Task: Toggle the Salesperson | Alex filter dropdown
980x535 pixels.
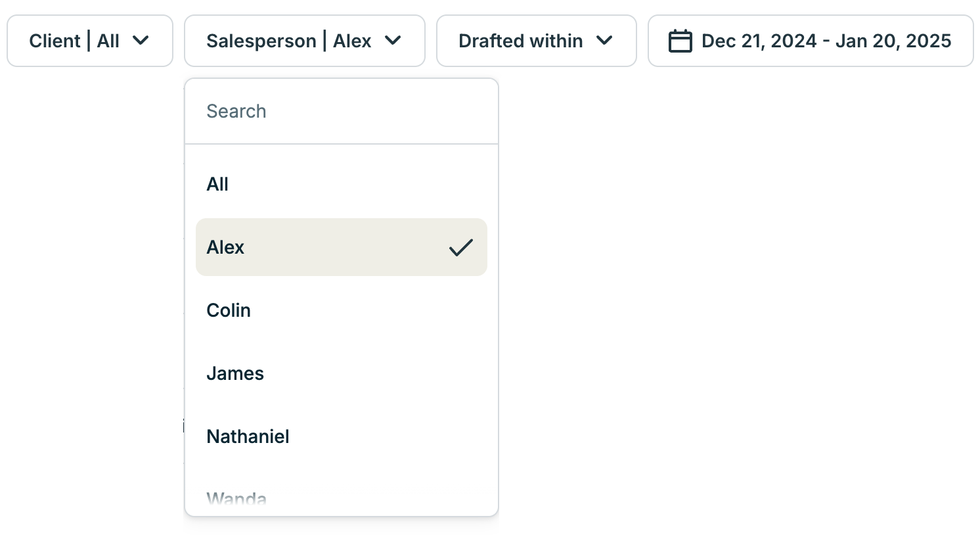Action: click(304, 41)
